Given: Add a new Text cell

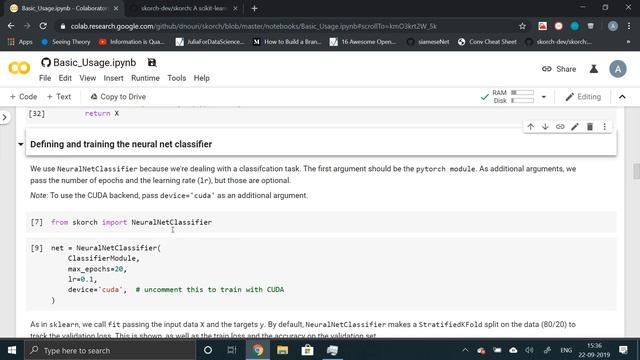Looking at the screenshot, I should (x=59, y=97).
